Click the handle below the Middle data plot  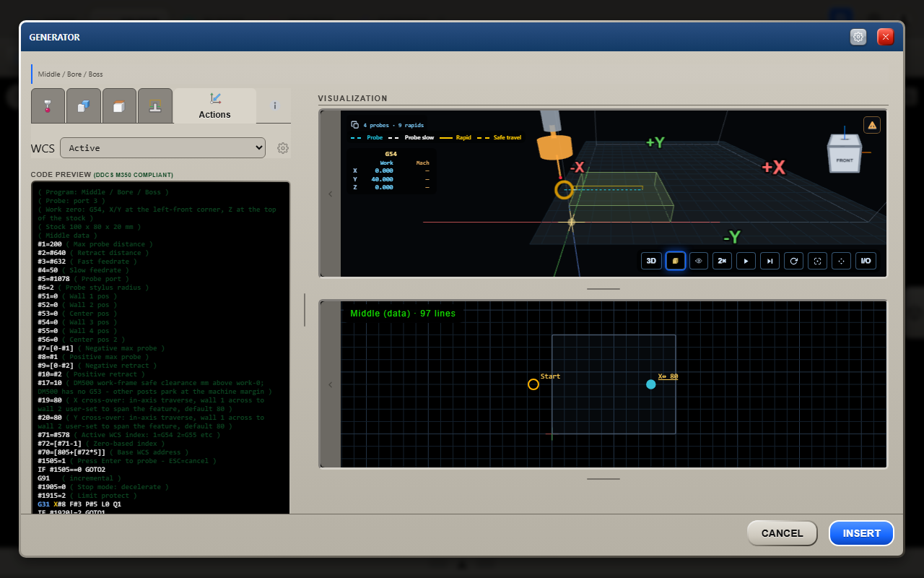click(x=603, y=478)
